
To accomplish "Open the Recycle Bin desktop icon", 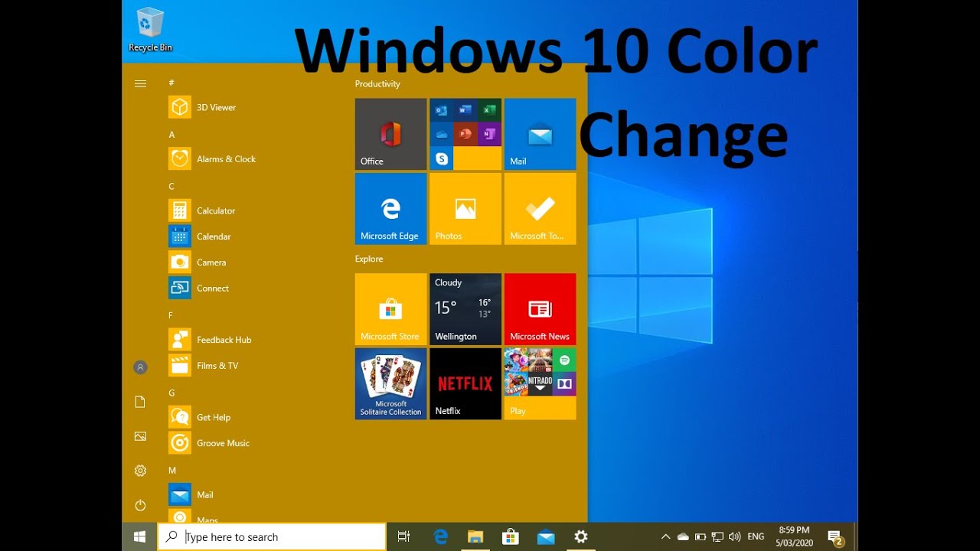I will coord(150,30).
